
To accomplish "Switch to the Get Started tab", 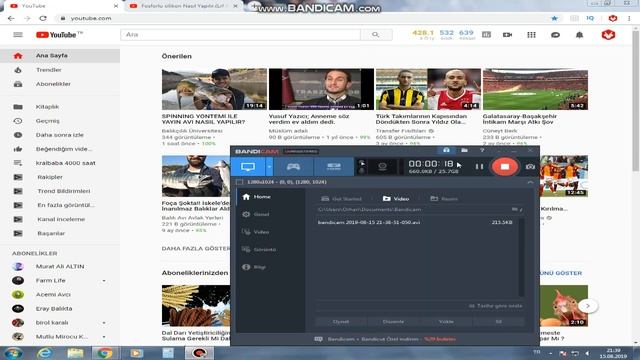I will pos(341,199).
